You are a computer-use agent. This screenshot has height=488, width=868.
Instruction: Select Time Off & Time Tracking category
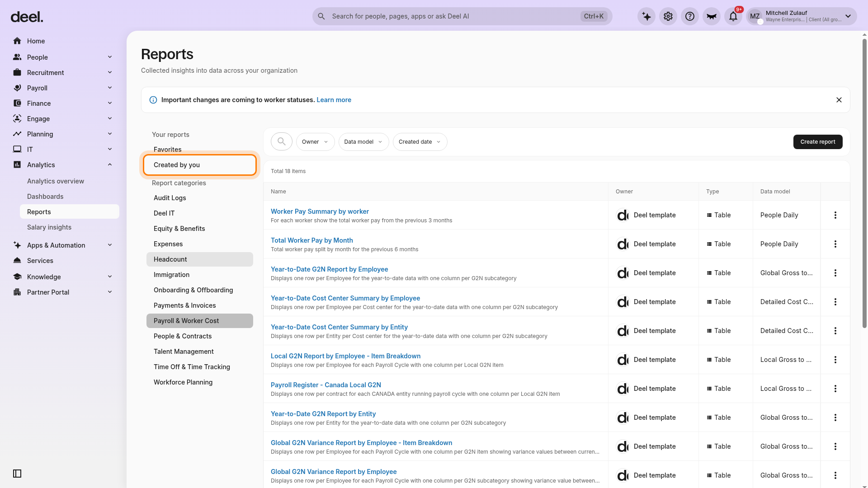[x=199, y=367]
